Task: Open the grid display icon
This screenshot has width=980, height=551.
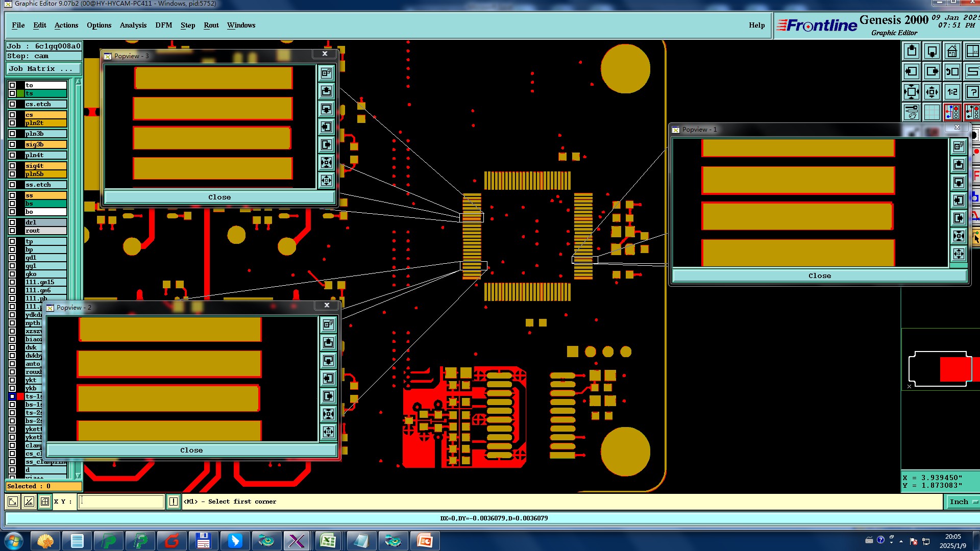Action: click(932, 112)
